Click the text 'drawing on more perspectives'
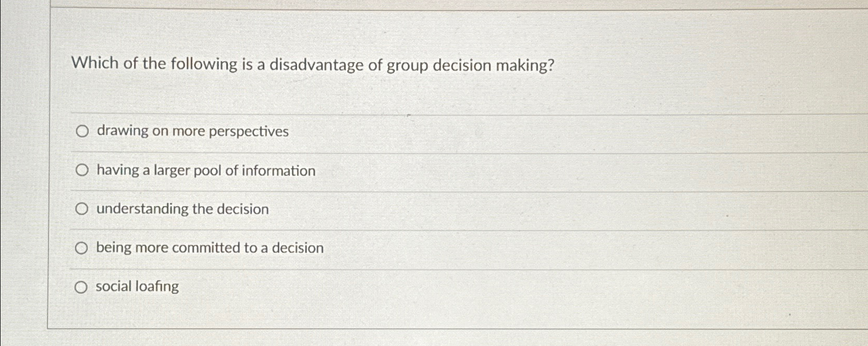This screenshot has width=868, height=346. [192, 132]
